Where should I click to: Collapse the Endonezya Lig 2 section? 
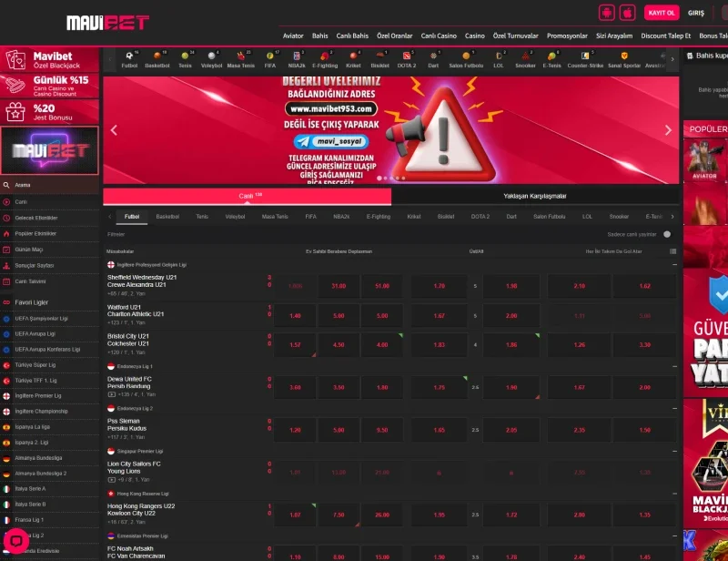click(x=674, y=409)
